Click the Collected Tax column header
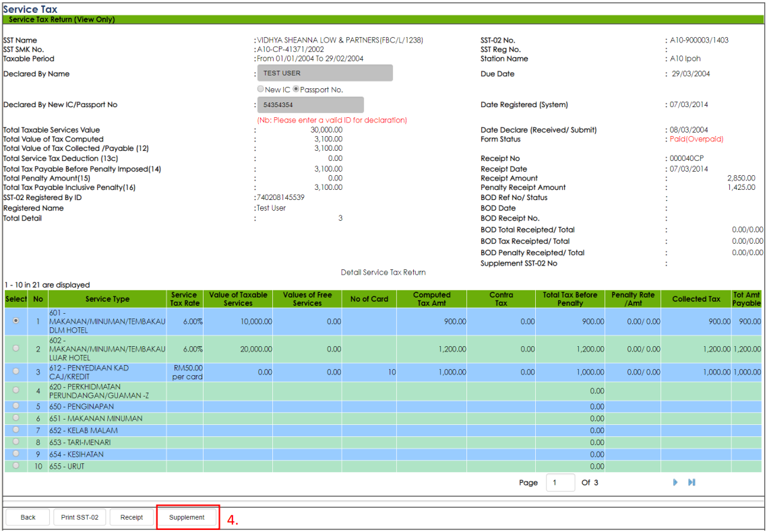 pyautogui.click(x=696, y=299)
